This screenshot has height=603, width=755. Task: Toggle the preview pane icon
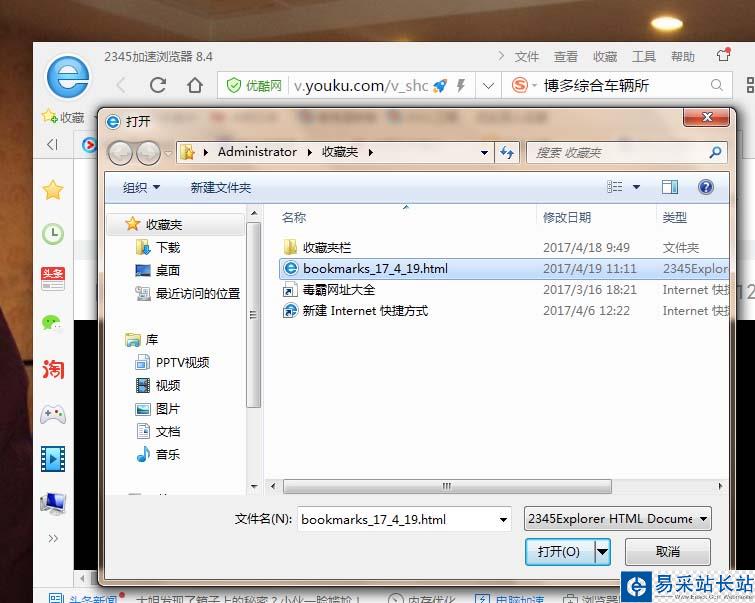pyautogui.click(x=670, y=187)
